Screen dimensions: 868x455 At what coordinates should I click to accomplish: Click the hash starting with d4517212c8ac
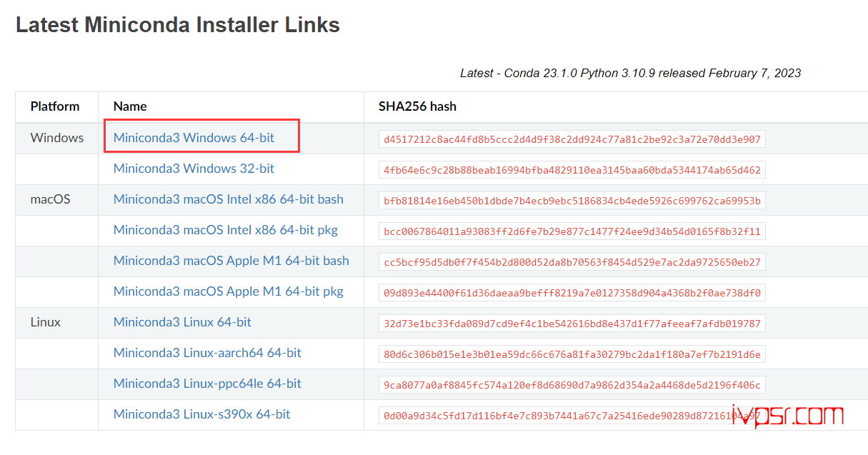point(572,139)
